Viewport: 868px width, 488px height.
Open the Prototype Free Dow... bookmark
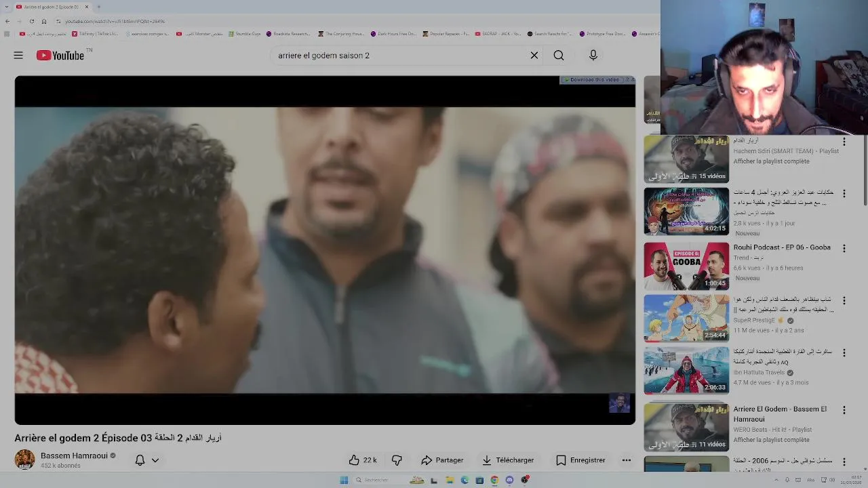(x=602, y=33)
